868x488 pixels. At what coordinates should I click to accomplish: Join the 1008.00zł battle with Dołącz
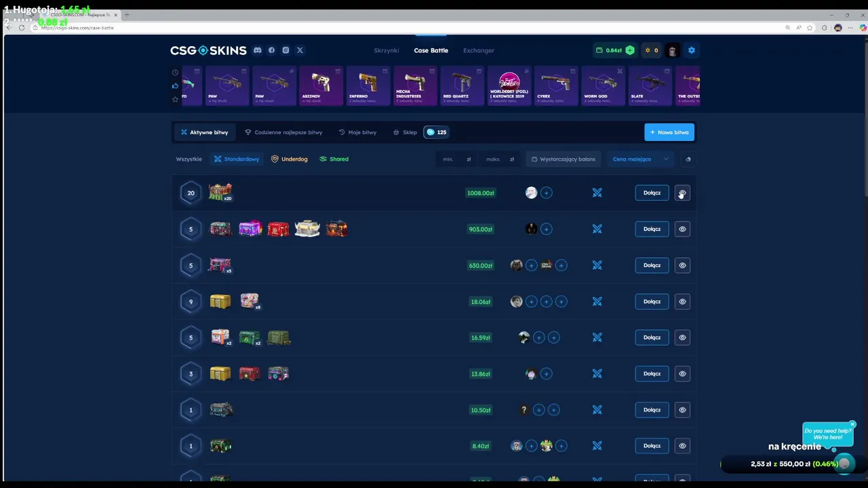coord(652,193)
